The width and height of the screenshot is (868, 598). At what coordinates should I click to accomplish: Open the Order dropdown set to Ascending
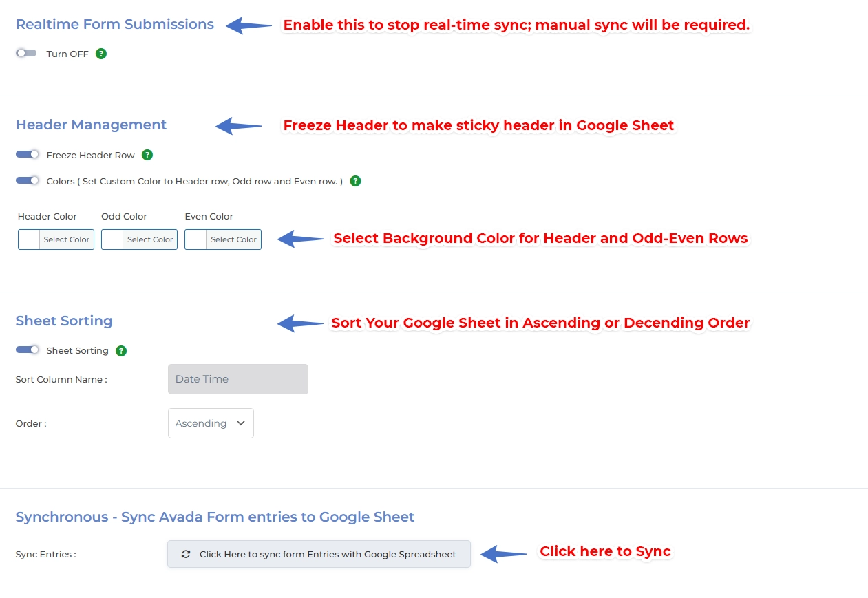pos(210,423)
